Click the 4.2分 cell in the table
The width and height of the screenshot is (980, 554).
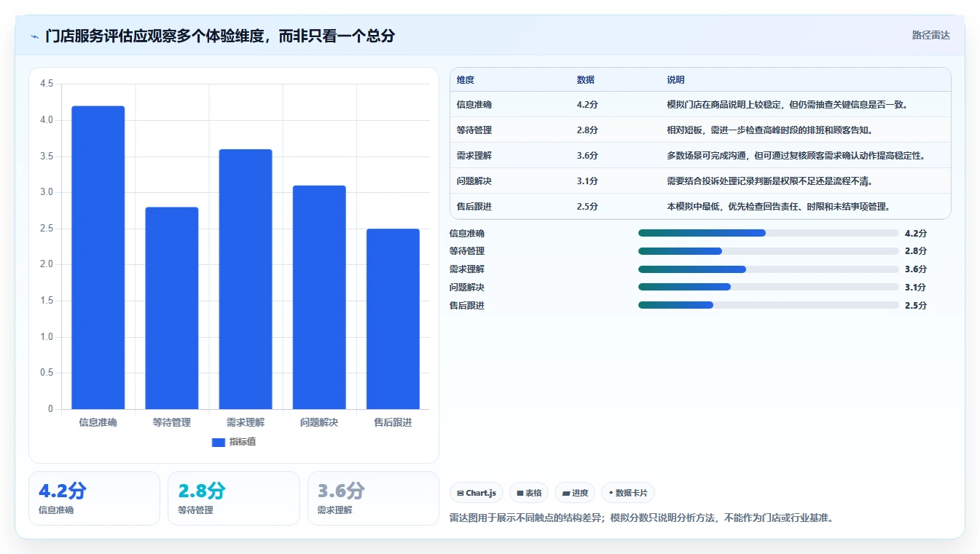point(587,104)
